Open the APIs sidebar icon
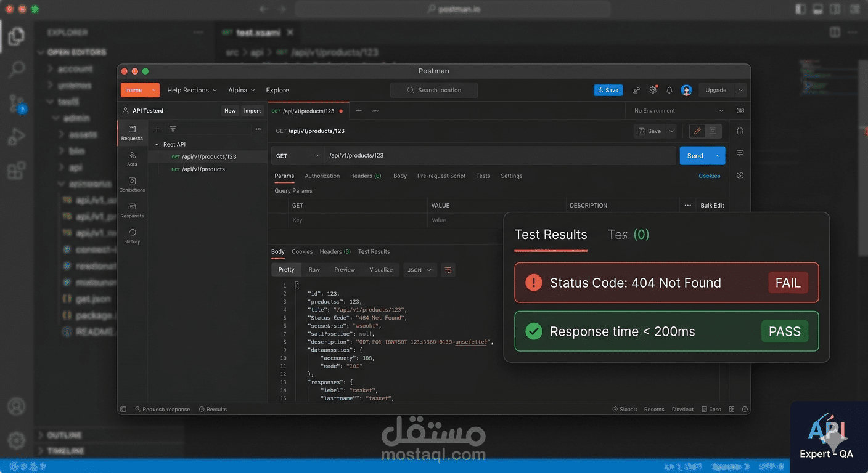The width and height of the screenshot is (868, 473). 132,159
